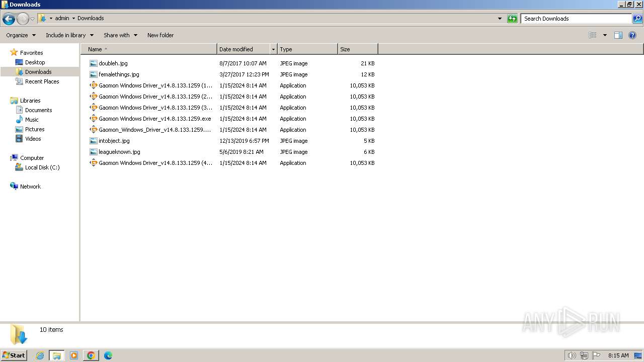Open the volume speaker tray icon

click(x=572, y=355)
